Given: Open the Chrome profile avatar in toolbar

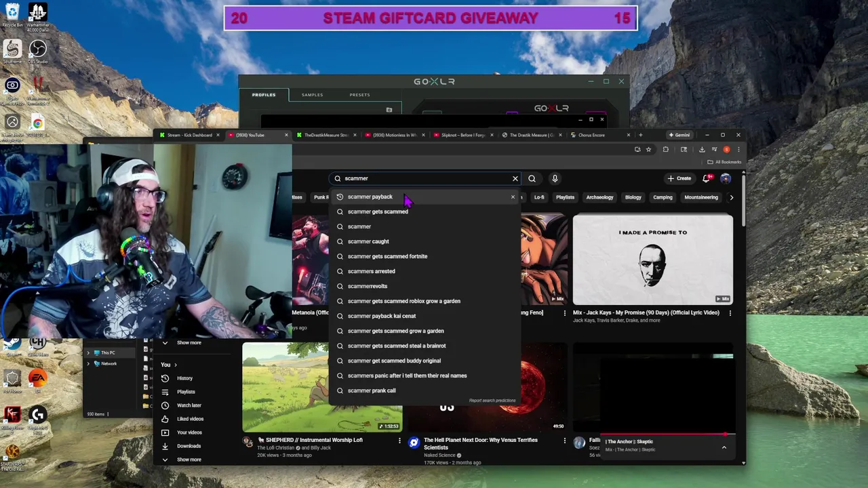Looking at the screenshot, I should click(726, 150).
